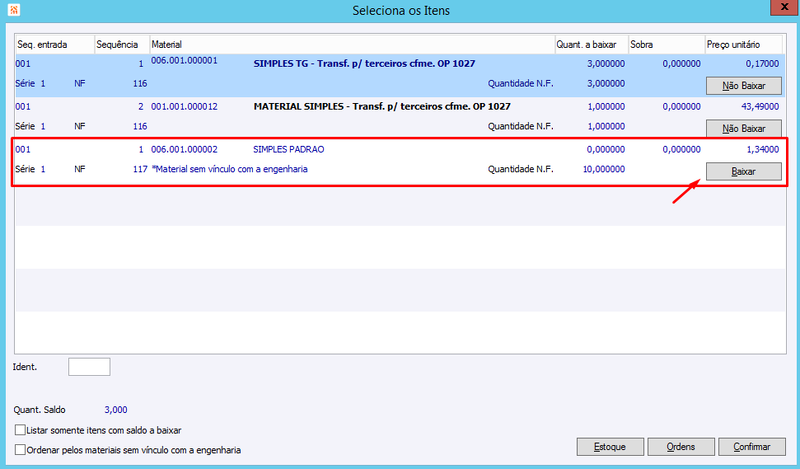Select SIMPLES TG - Transf. p/ terceiros description

pos(364,64)
